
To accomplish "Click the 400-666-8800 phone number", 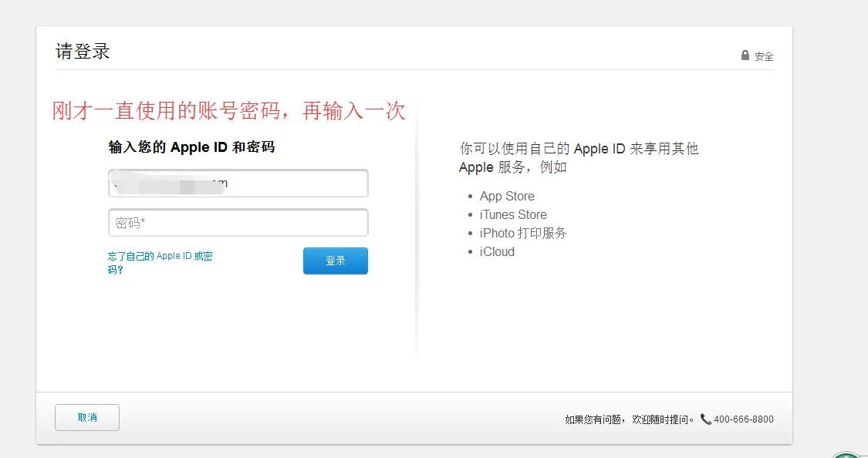I will (744, 419).
